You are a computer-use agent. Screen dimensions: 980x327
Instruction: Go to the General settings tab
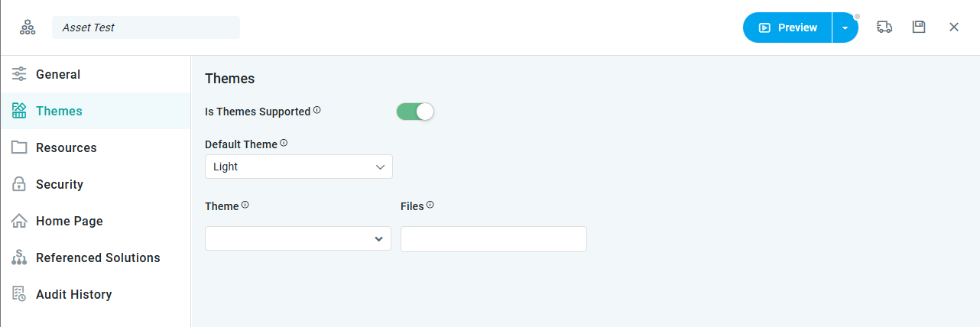click(58, 74)
